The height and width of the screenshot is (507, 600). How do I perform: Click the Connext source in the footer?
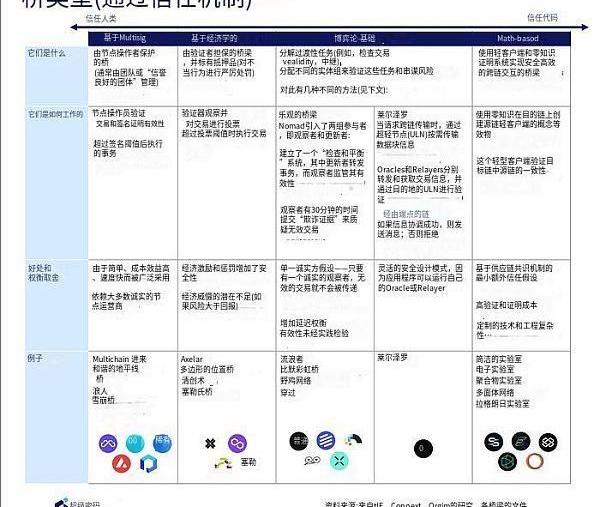point(406,503)
